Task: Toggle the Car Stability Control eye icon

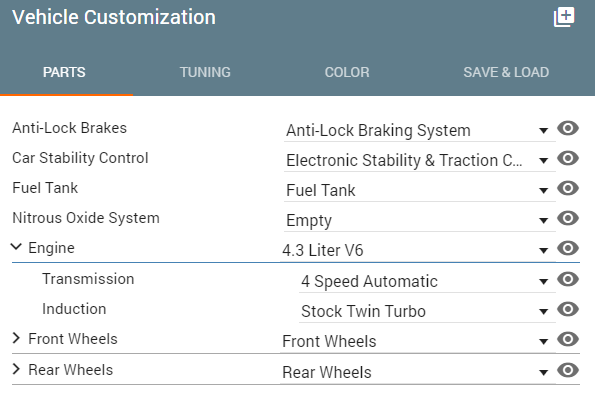Action: 568,158
